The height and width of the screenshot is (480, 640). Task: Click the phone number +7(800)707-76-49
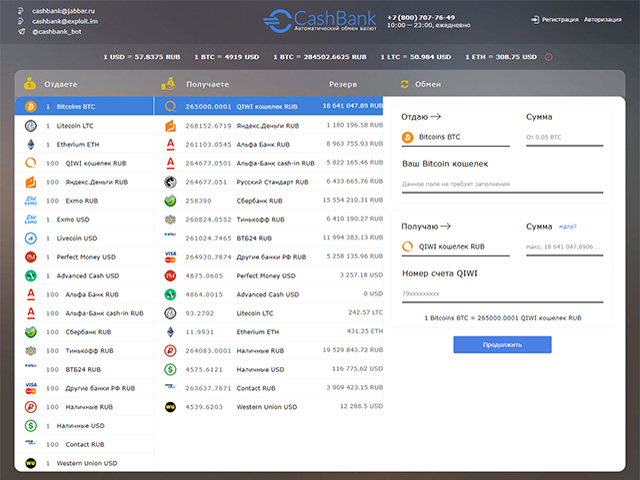coord(421,18)
